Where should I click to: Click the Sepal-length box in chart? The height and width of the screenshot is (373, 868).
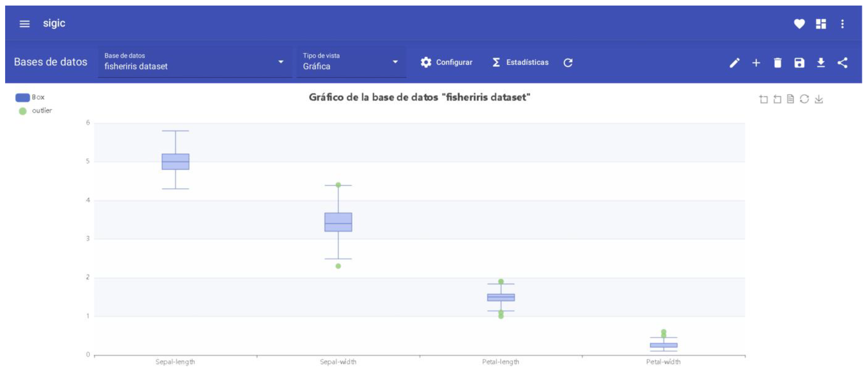175,162
